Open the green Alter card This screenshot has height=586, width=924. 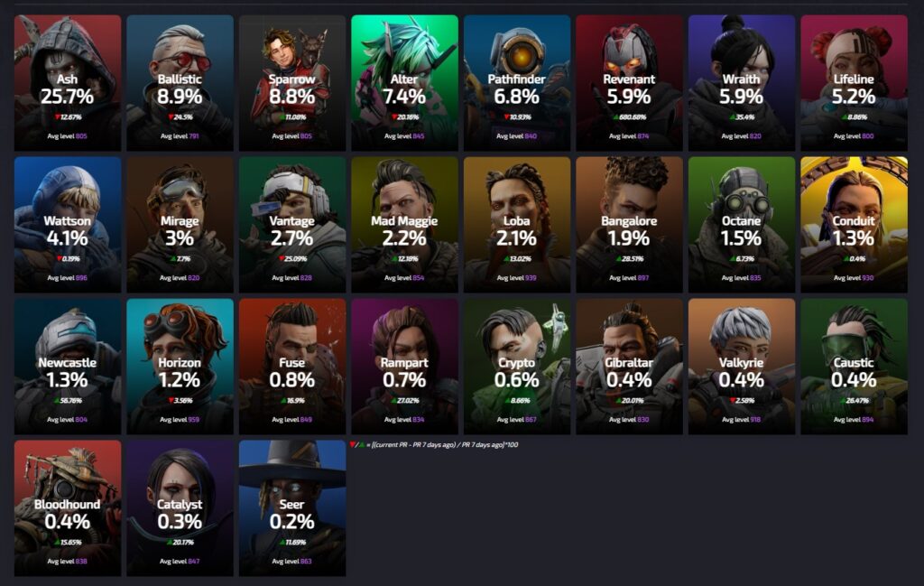coord(404,83)
